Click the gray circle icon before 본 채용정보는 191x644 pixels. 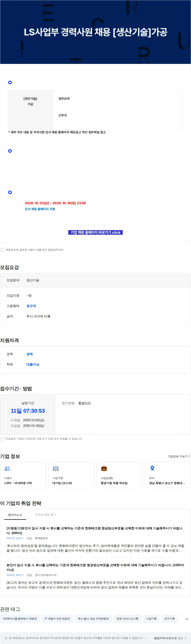pyautogui.click(x=6, y=638)
